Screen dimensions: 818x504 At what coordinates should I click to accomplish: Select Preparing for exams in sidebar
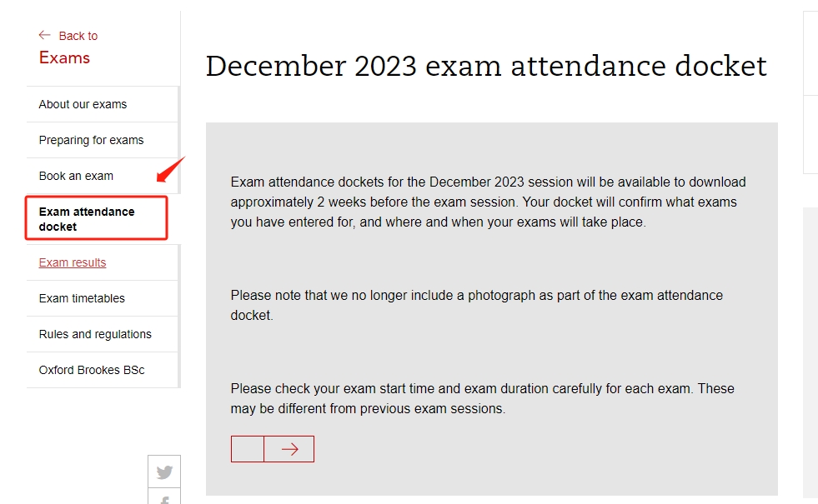91,140
